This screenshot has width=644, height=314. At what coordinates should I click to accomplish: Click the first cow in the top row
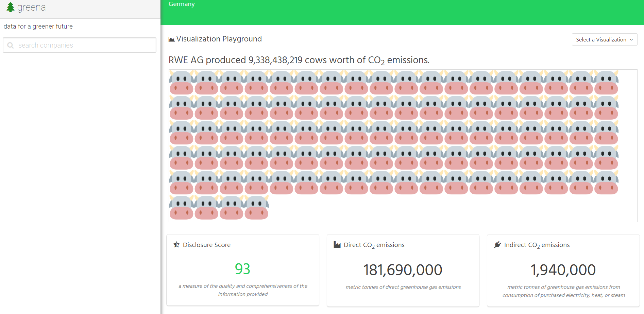click(x=181, y=83)
